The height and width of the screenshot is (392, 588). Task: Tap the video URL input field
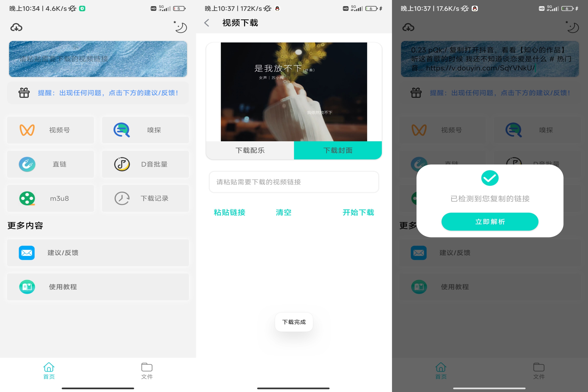click(294, 182)
